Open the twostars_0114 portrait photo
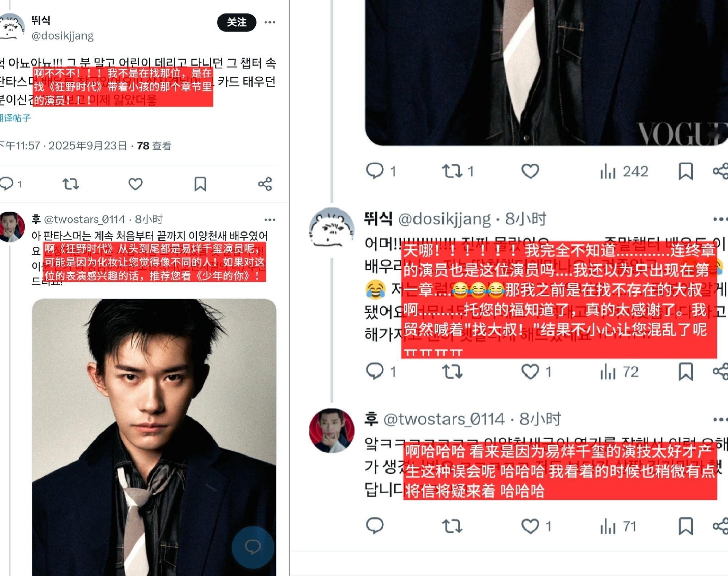 click(x=154, y=437)
